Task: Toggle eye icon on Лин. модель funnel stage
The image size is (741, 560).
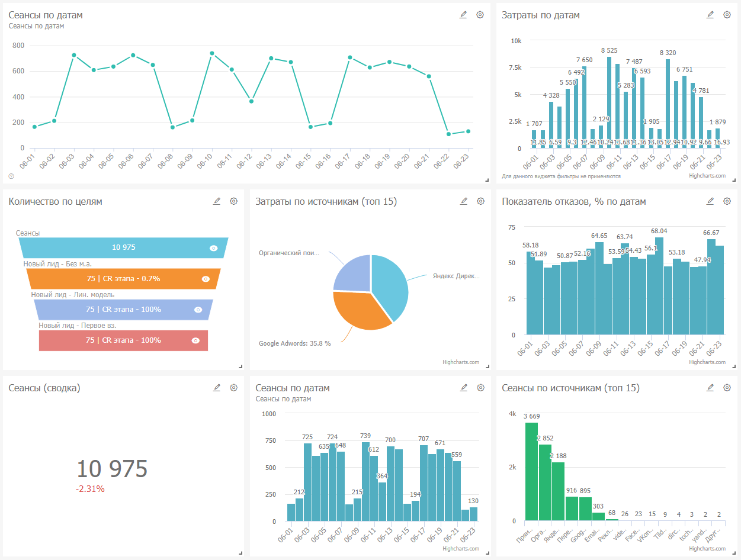Action: (198, 310)
